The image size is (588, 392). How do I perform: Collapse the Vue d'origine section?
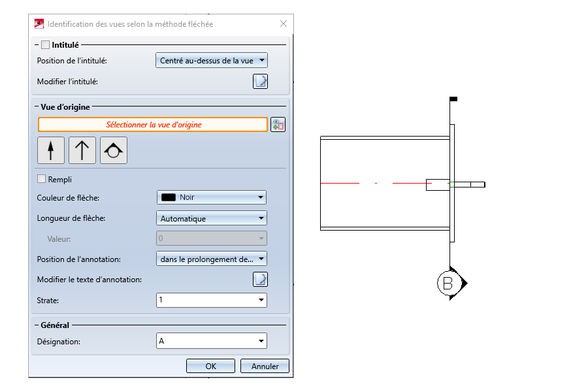point(35,106)
